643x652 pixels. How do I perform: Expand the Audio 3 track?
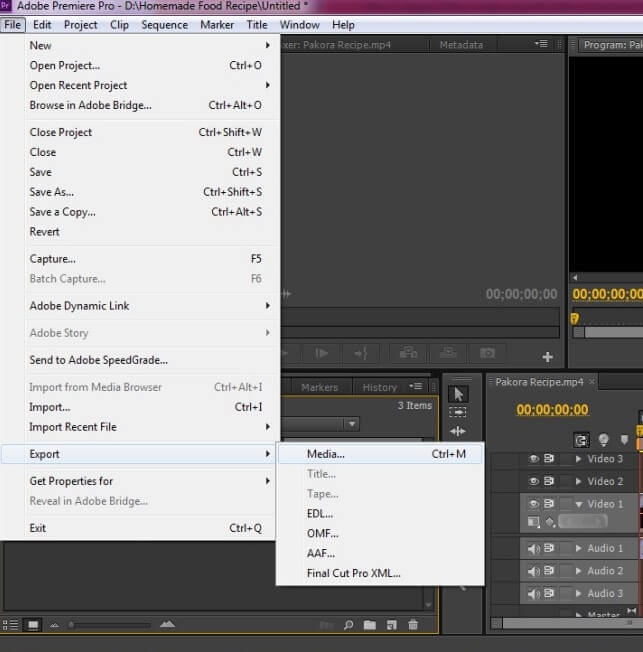pos(578,593)
